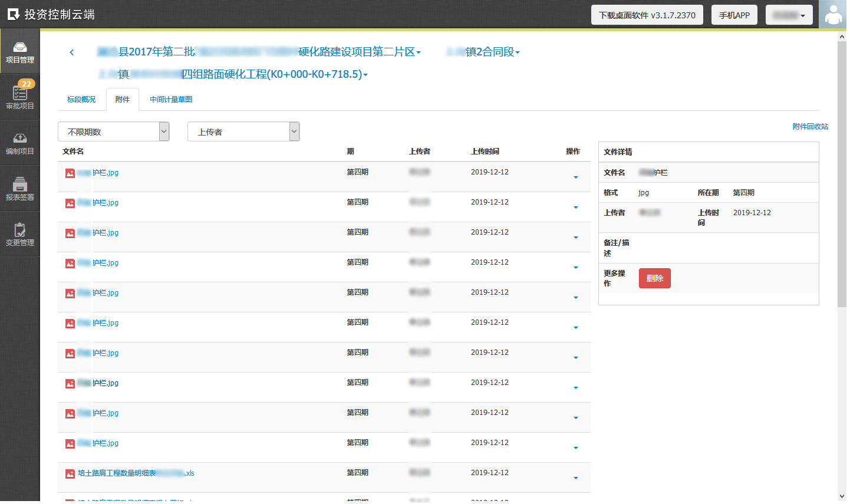Open 报表签署 in the sidebar
This screenshot has height=504, width=850.
[x=20, y=189]
